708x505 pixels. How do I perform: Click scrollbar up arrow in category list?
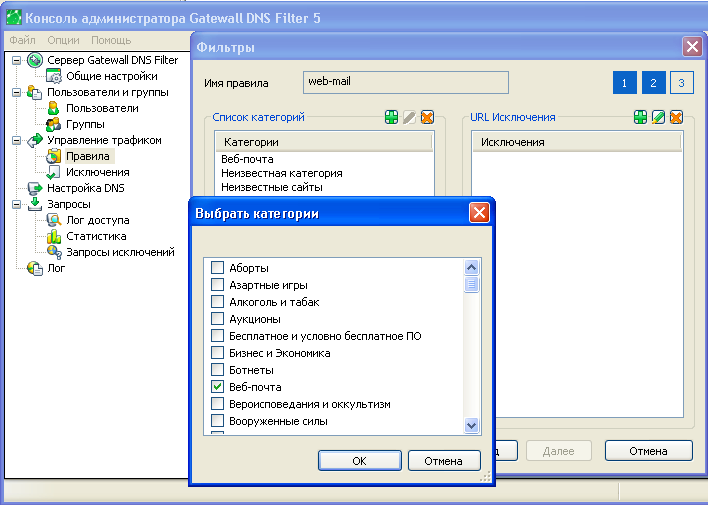(x=471, y=267)
